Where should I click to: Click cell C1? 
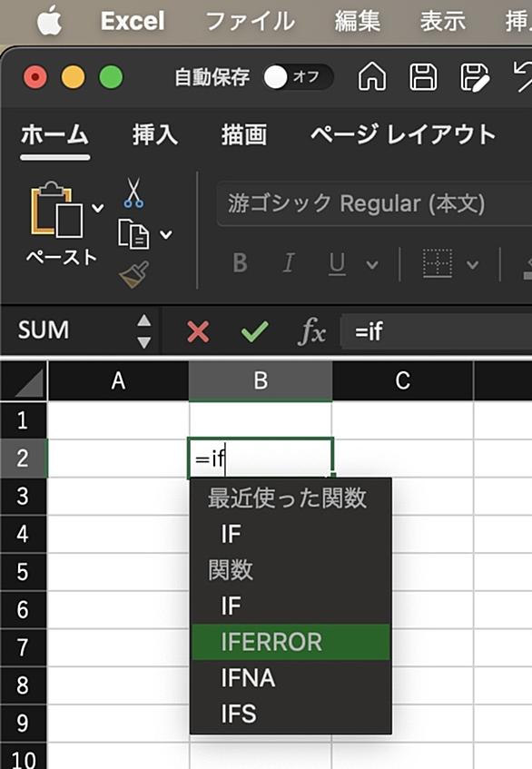coord(402,420)
